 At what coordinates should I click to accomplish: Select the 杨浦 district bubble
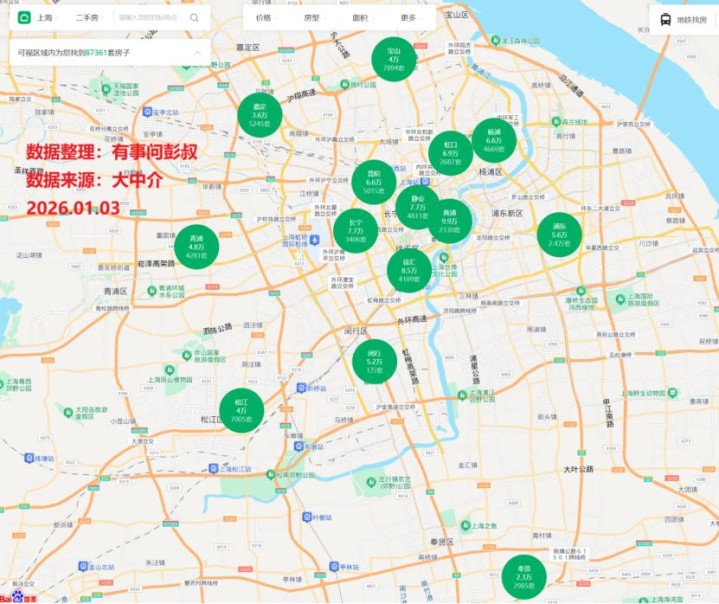coord(494,140)
